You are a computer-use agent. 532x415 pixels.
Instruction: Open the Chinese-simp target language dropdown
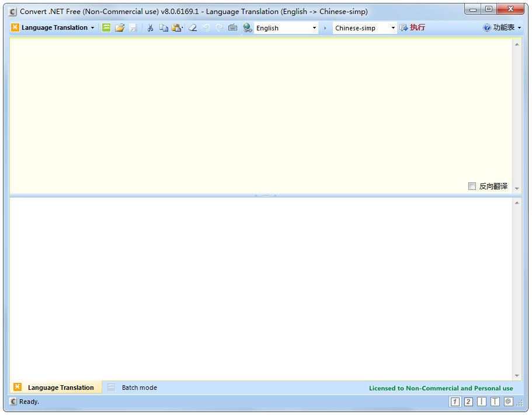point(392,27)
